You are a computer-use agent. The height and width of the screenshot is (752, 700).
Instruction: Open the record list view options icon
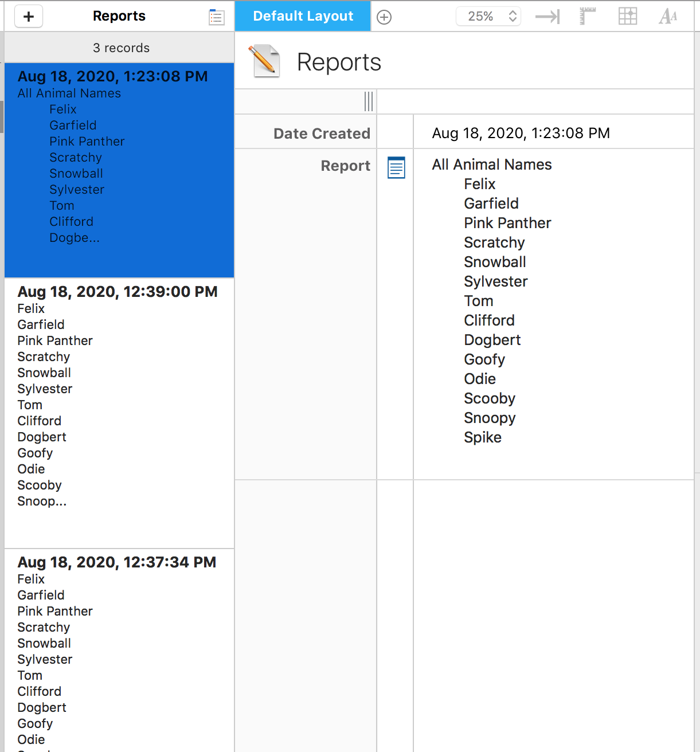(x=216, y=17)
